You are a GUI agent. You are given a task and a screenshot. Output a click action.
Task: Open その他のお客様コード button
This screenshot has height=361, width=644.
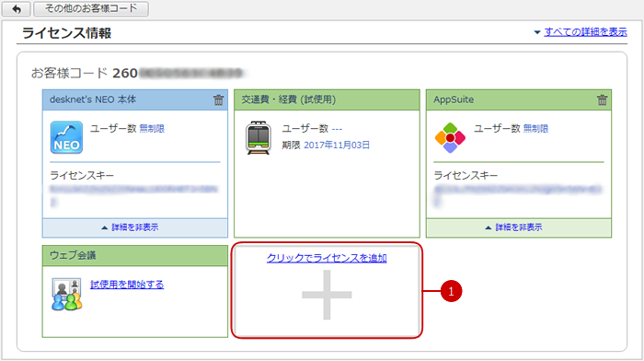click(91, 8)
